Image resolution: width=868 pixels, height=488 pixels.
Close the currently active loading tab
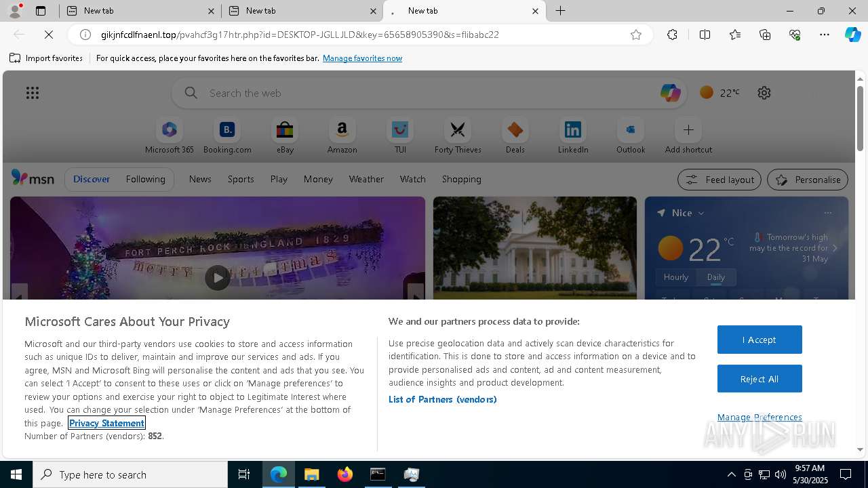pos(535,11)
